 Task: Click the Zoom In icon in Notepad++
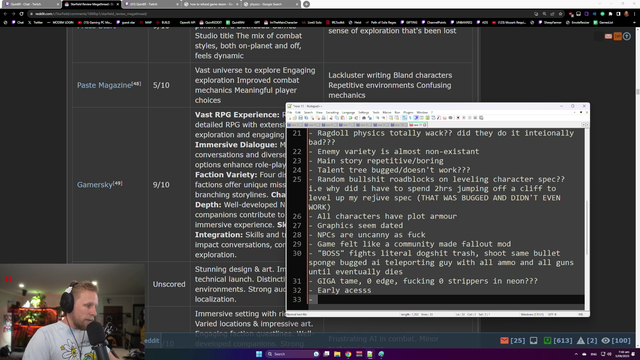coord(378,118)
